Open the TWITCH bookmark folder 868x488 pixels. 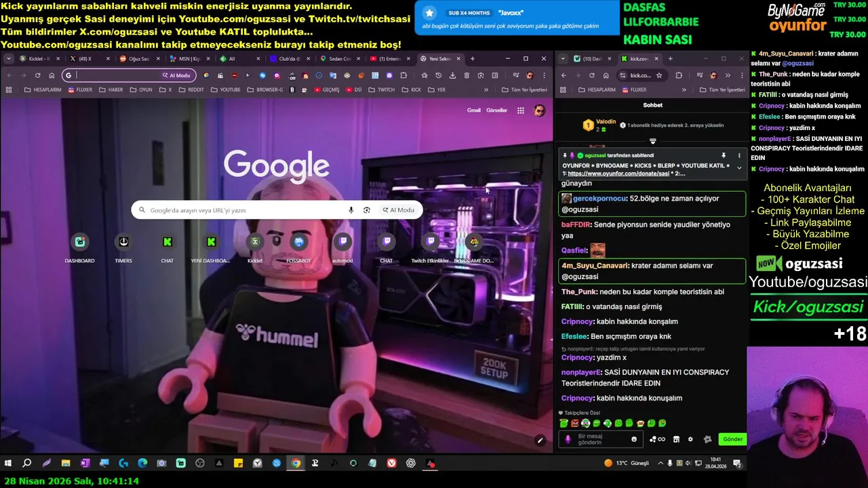click(x=382, y=89)
